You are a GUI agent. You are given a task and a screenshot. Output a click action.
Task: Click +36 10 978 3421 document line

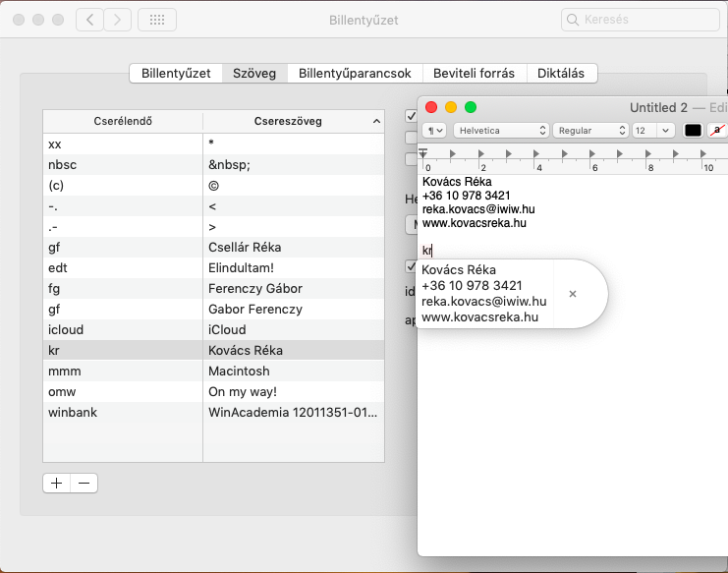466,196
